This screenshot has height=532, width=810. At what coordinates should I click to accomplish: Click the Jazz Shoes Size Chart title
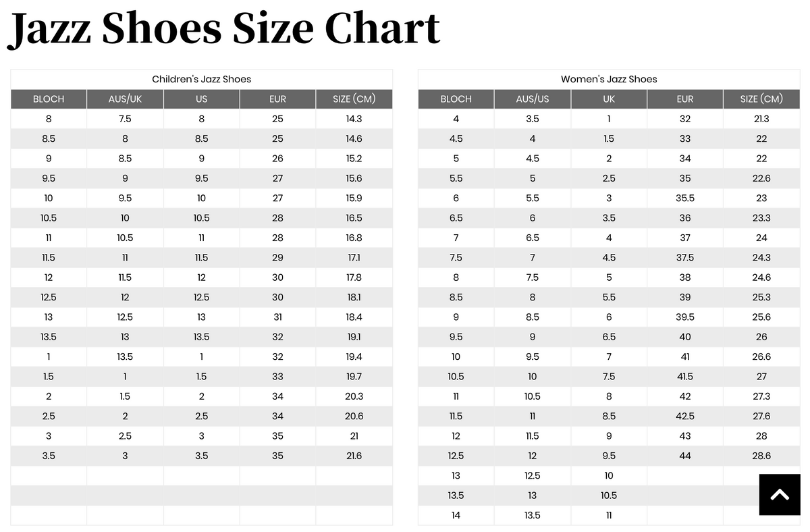223,28
